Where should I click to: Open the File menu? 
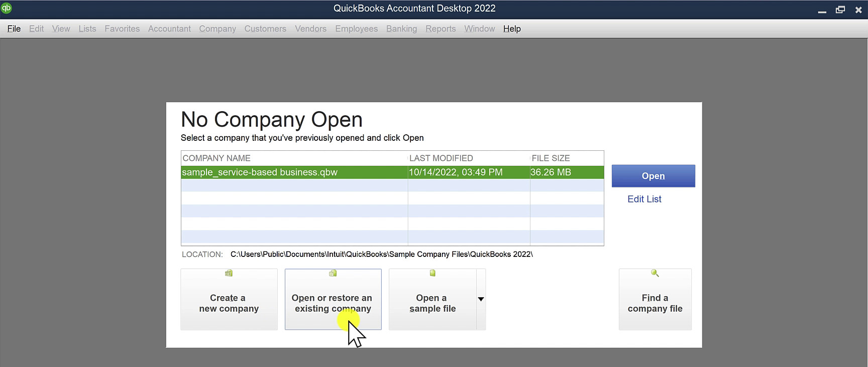pyautogui.click(x=14, y=29)
